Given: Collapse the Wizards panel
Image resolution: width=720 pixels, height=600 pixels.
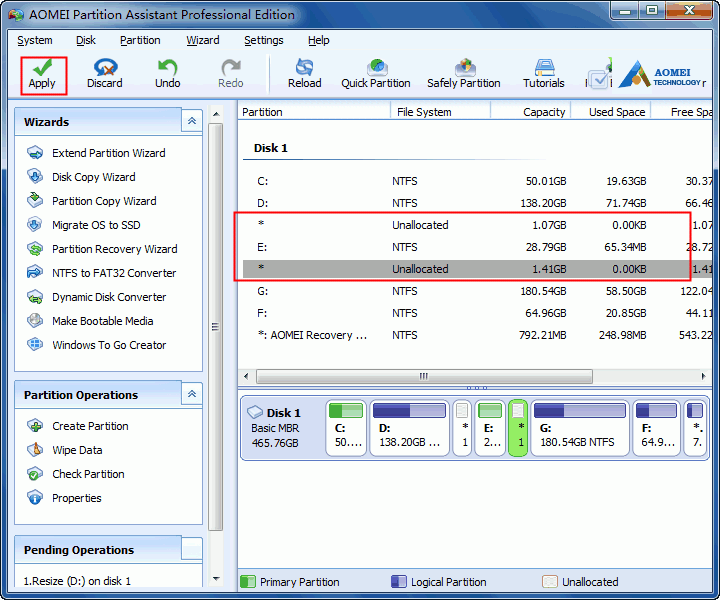Looking at the screenshot, I should pos(192,121).
